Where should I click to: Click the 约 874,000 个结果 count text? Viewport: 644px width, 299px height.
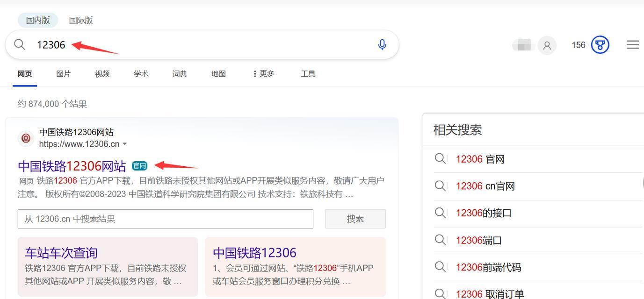coord(52,104)
